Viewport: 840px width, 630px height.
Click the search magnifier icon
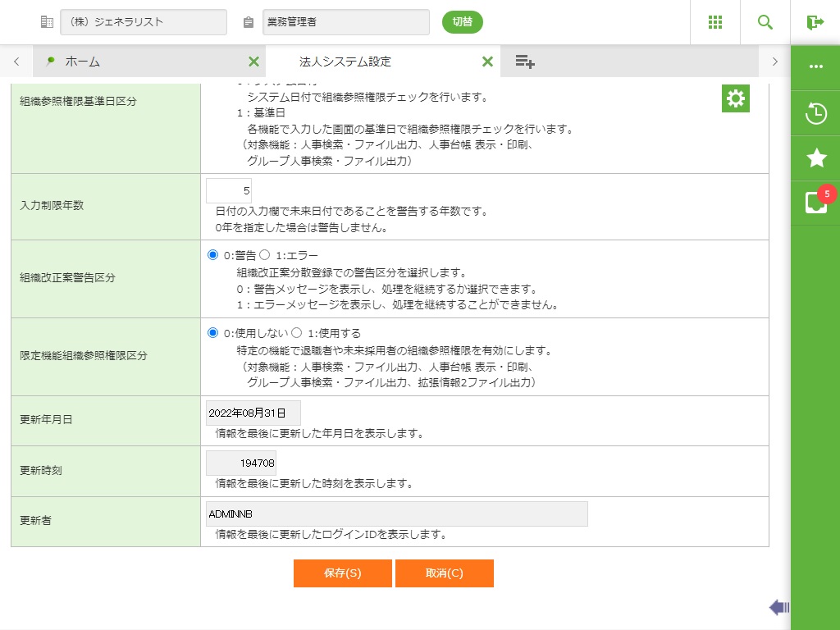[765, 22]
